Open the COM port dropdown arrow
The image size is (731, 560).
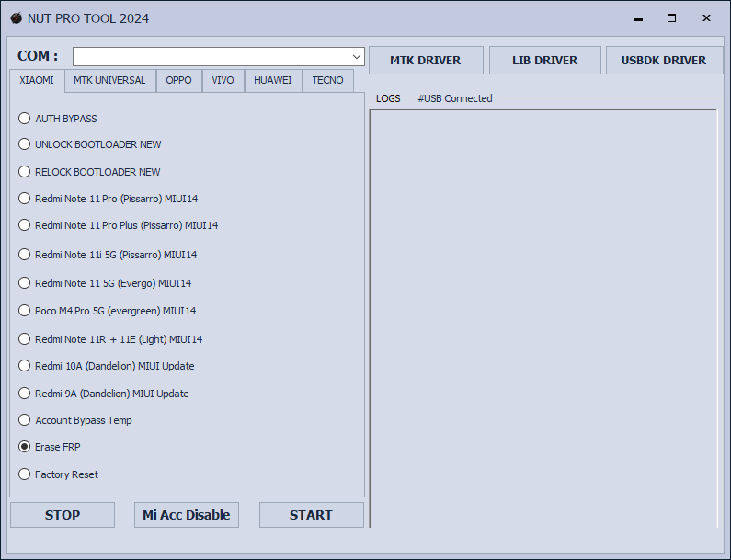357,57
